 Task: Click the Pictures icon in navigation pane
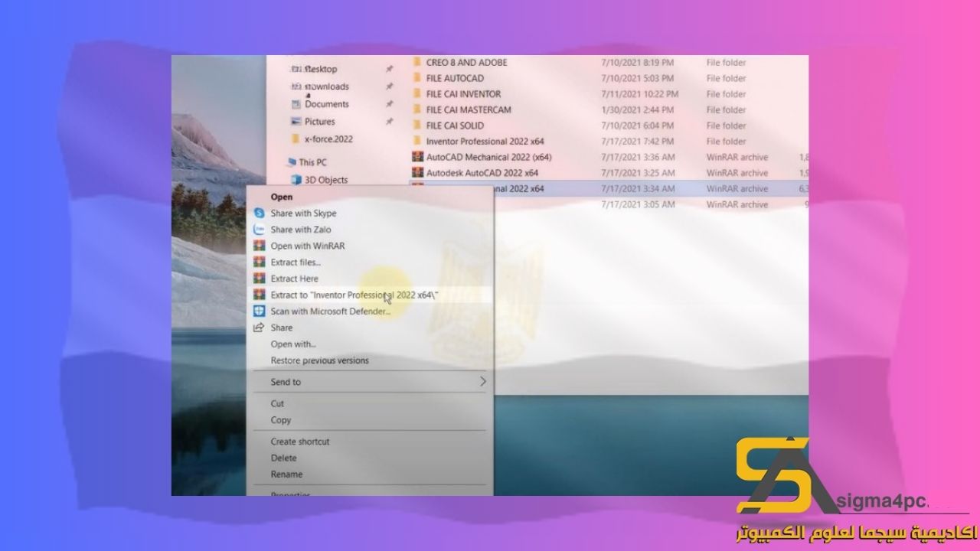(x=296, y=122)
